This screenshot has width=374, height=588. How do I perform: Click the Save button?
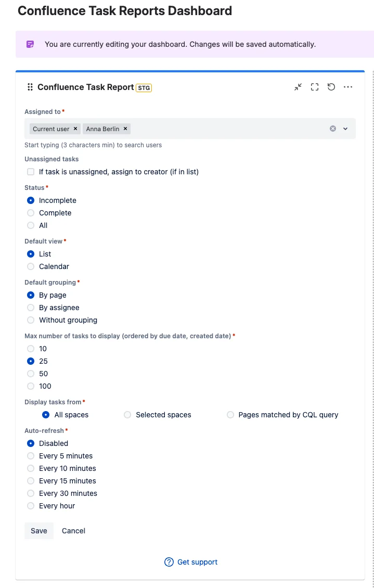pyautogui.click(x=39, y=531)
